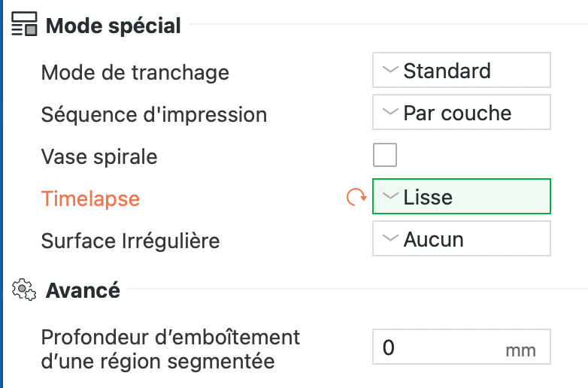Screen dimensions: 588x388
Task: Click the Surface Irrégulière label
Action: coord(130,241)
